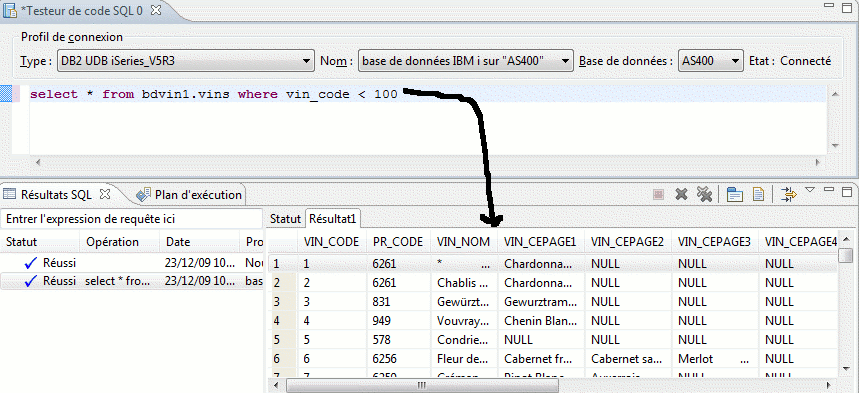Viewport: 859px width, 393px height.
Task: Maximize the SQL editor area
Action: [x=846, y=7]
